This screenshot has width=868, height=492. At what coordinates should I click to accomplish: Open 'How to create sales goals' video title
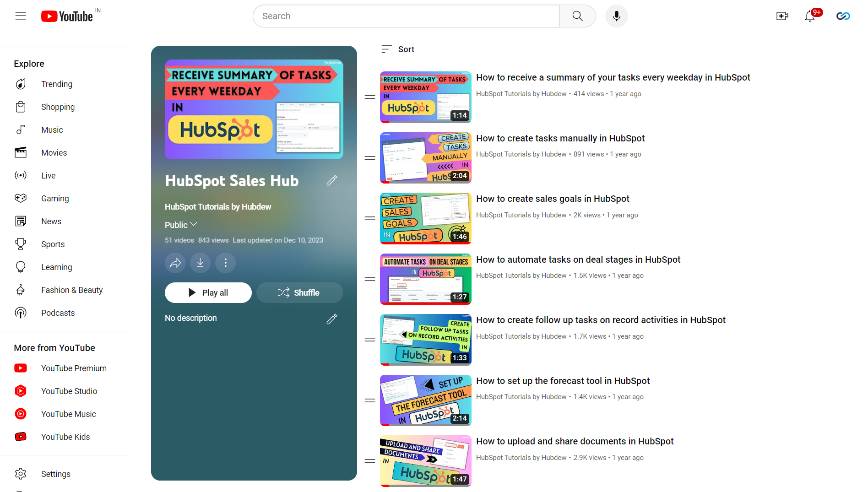click(x=553, y=199)
